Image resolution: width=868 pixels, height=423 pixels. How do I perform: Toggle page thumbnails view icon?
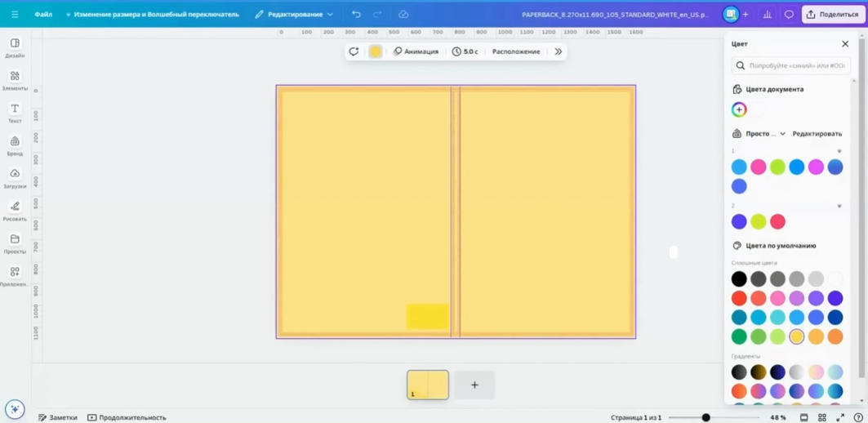[x=804, y=417]
